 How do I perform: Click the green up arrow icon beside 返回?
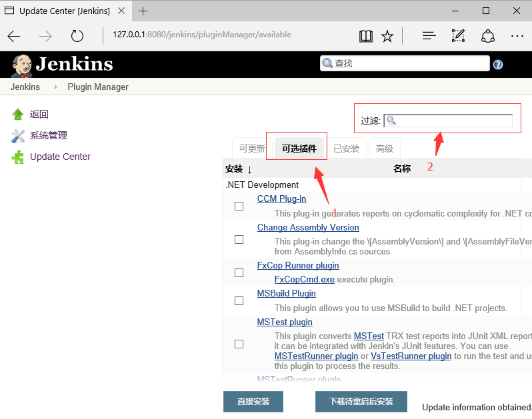[x=17, y=115]
